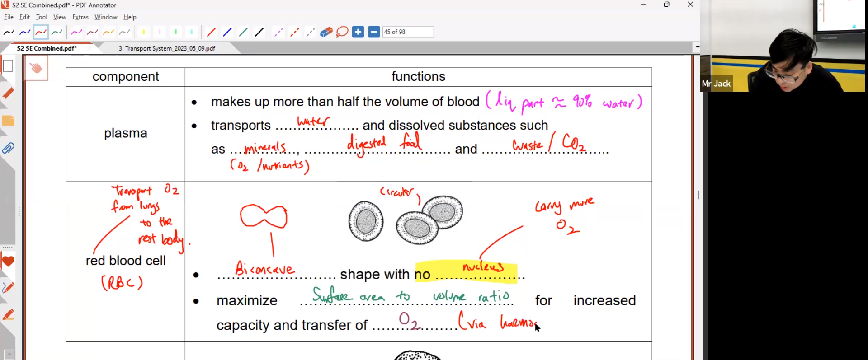Viewport: 868px width, 360px height.
Task: Click the blue minus zoom-out button
Action: pyautogui.click(x=374, y=32)
